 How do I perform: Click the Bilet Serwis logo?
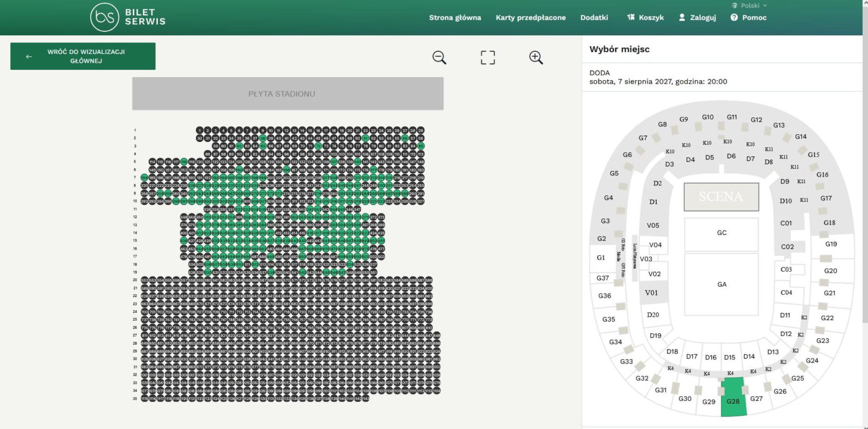tap(128, 18)
